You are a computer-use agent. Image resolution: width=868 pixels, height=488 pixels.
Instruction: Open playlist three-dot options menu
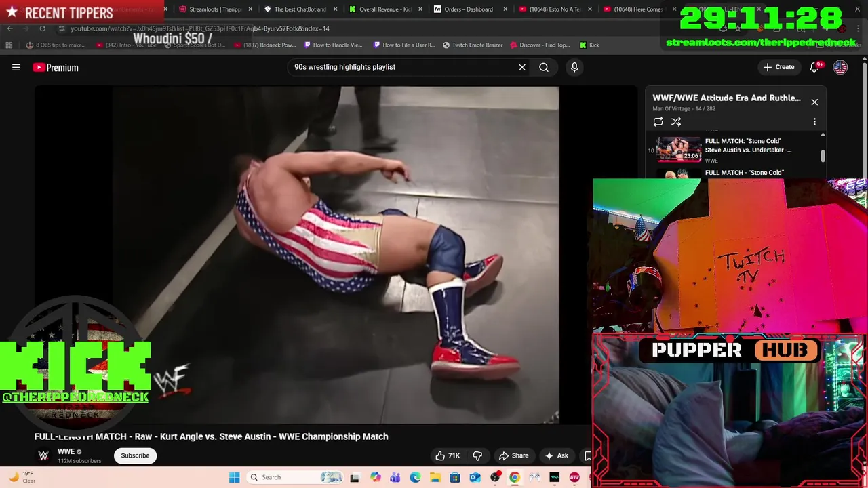pos(814,121)
